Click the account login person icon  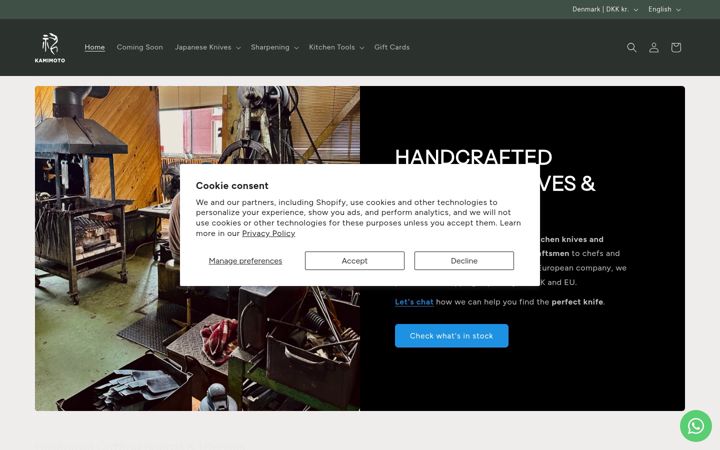[x=653, y=47]
